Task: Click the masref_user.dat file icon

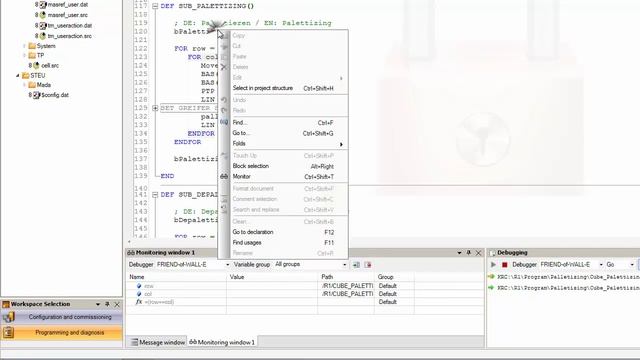Action: (43, 5)
